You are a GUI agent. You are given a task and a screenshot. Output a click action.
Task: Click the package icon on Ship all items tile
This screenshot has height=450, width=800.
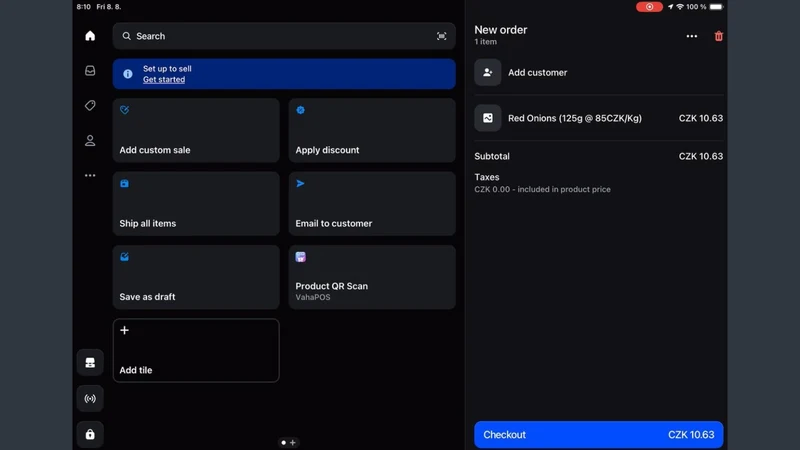pos(124,183)
